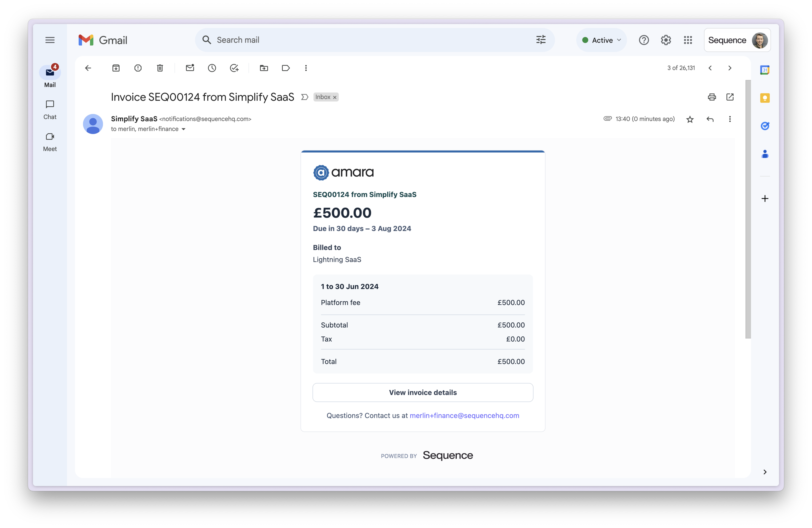Open the Google Tasks side panel
Screen dimensions: 812x528
point(765,126)
